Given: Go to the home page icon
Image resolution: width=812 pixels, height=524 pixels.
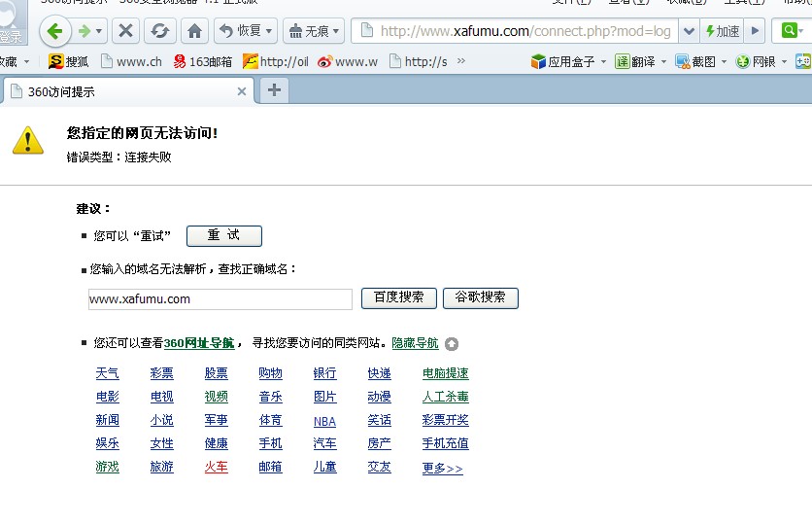Looking at the screenshot, I should (195, 31).
